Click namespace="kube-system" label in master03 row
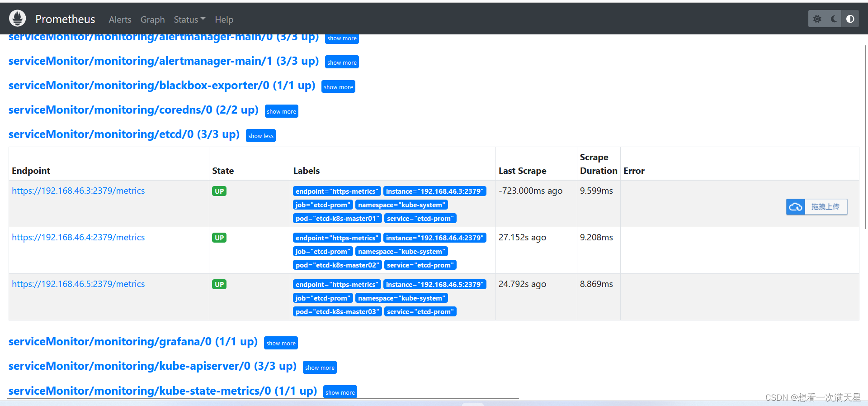 coord(401,298)
